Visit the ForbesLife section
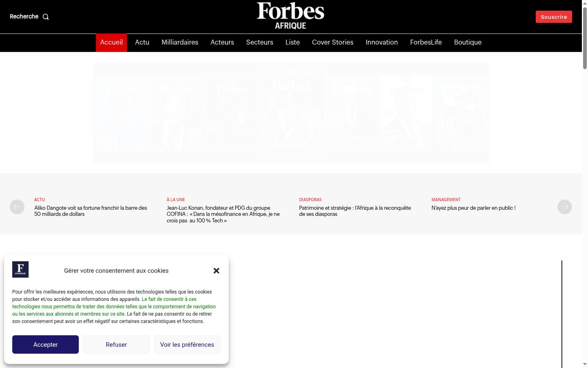The width and height of the screenshot is (588, 368). coord(426,43)
